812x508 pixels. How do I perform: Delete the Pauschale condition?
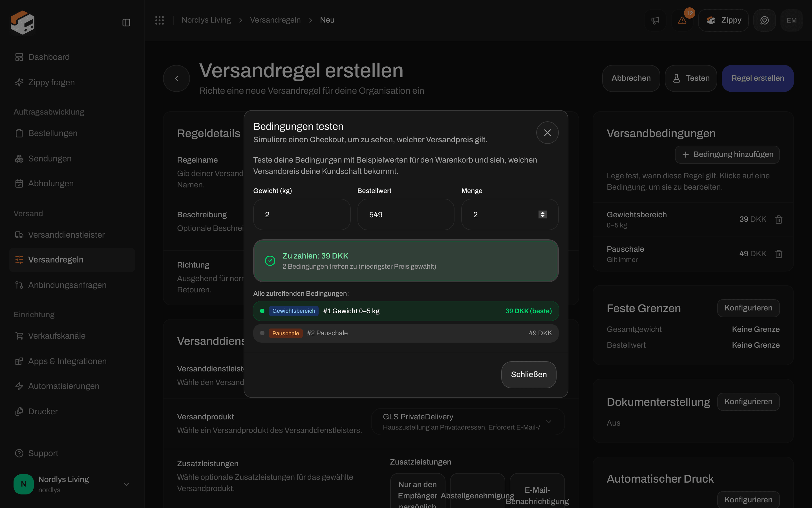click(778, 254)
